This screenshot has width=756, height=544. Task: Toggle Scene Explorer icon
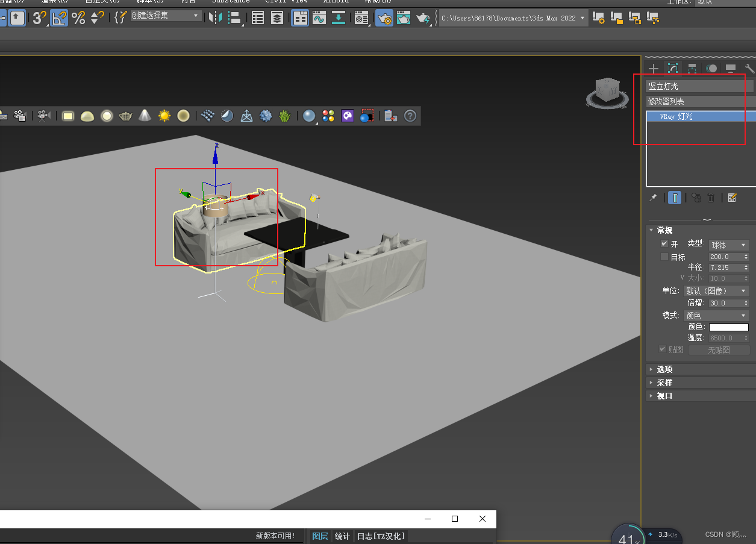click(x=258, y=18)
